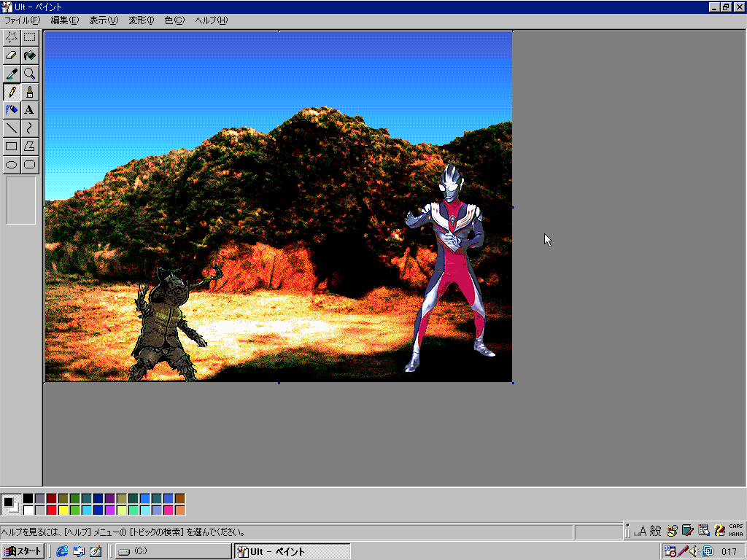Pick the orange-brown swatch in top row
747x560 pixels.
coord(180,499)
